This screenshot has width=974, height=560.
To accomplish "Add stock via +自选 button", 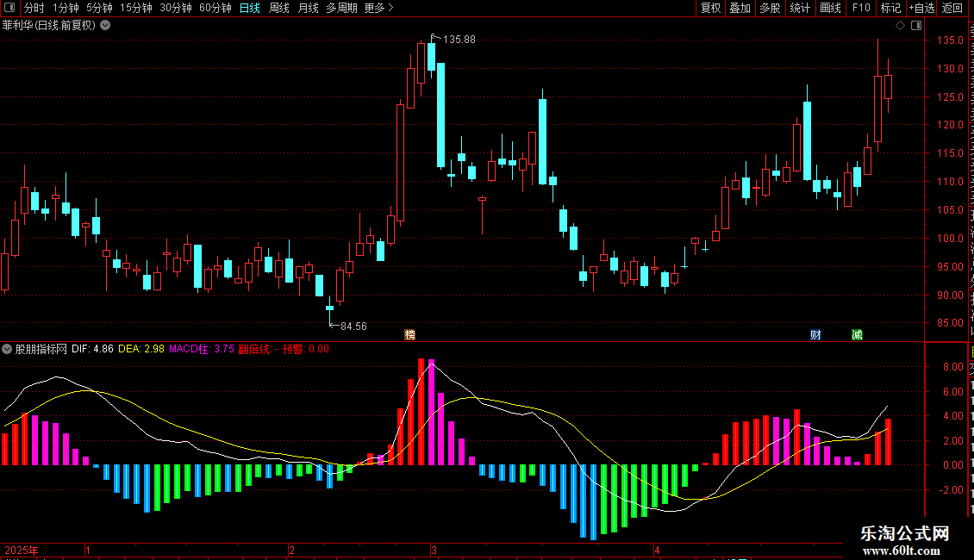I will 921,8.
